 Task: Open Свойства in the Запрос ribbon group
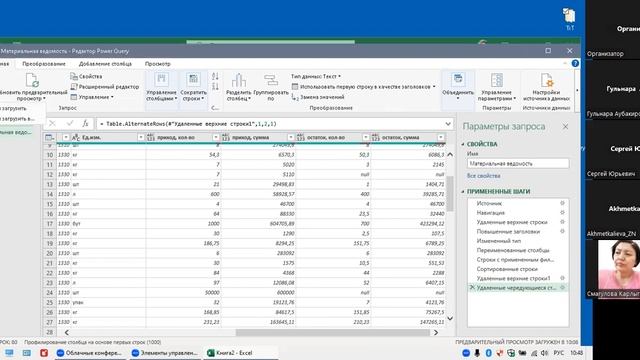pyautogui.click(x=86, y=76)
